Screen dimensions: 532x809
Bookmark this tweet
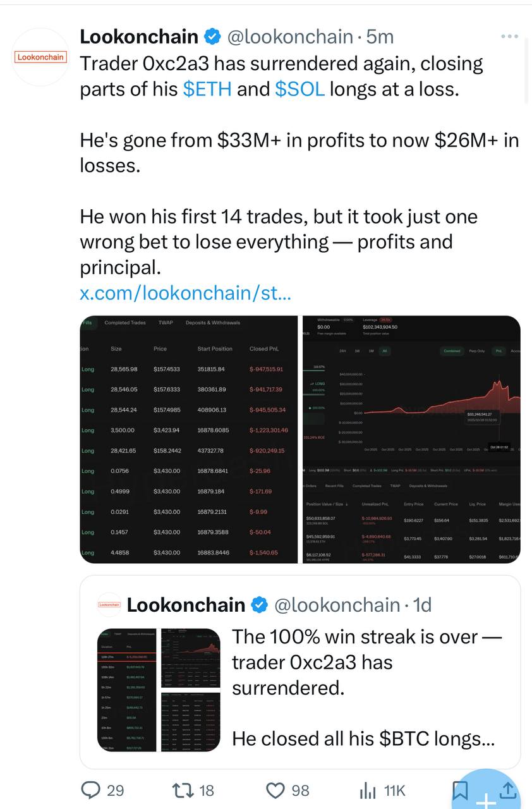point(461,789)
